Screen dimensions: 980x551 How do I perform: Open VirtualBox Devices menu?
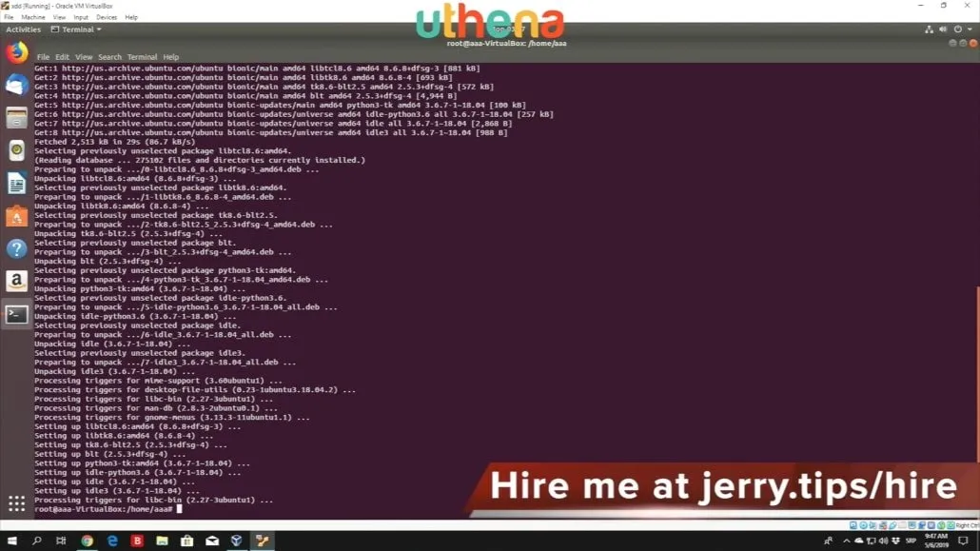107,17
